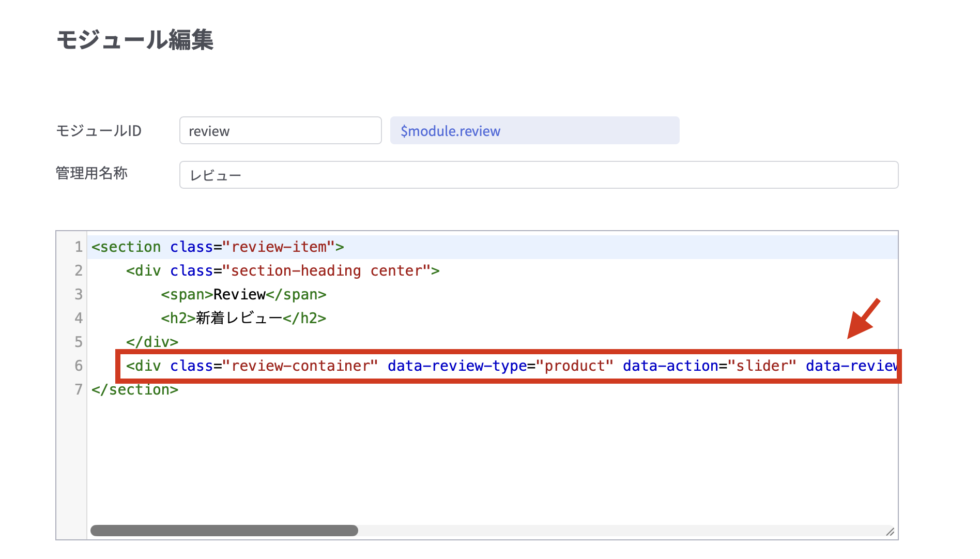Click the resize handle of the code editor
The width and height of the screenshot is (980, 559).
click(x=890, y=532)
